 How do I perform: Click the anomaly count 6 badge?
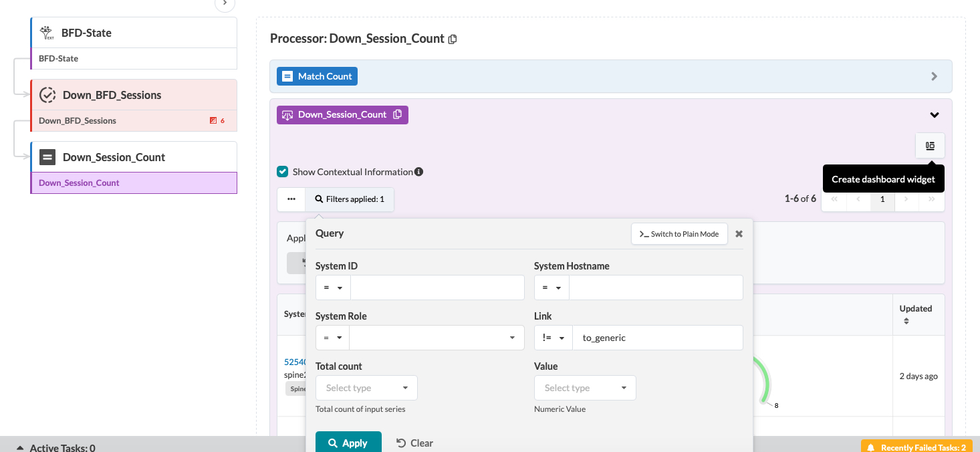point(217,121)
